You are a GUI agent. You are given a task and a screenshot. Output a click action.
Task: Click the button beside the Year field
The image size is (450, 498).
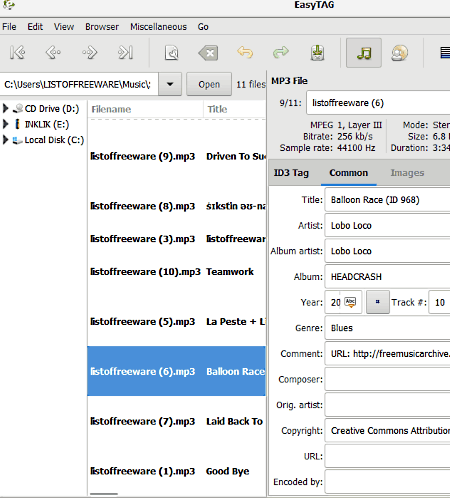(378, 302)
